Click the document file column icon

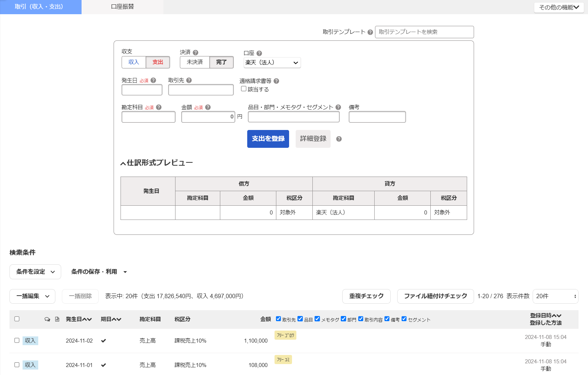(x=57, y=319)
